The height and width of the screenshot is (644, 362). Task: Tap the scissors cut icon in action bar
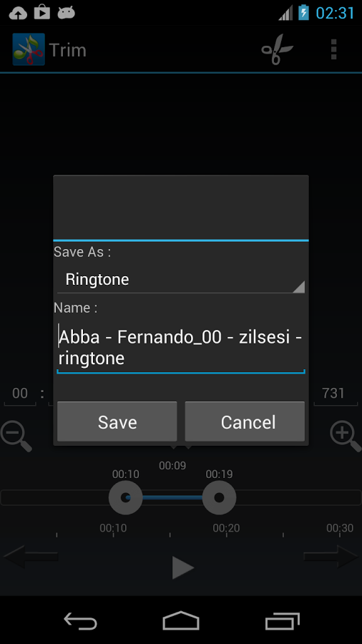(278, 49)
